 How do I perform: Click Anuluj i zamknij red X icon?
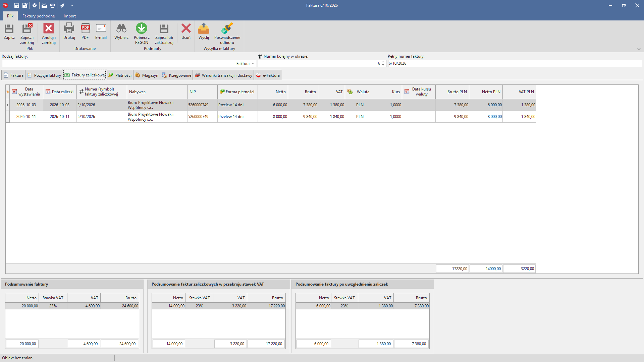point(49,29)
